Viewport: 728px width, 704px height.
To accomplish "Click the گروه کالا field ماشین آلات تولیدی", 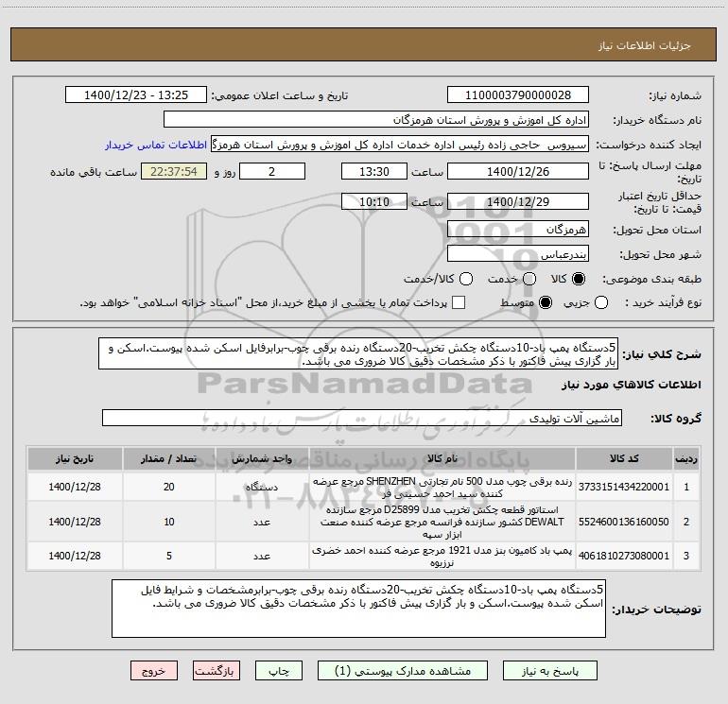I will click(362, 418).
